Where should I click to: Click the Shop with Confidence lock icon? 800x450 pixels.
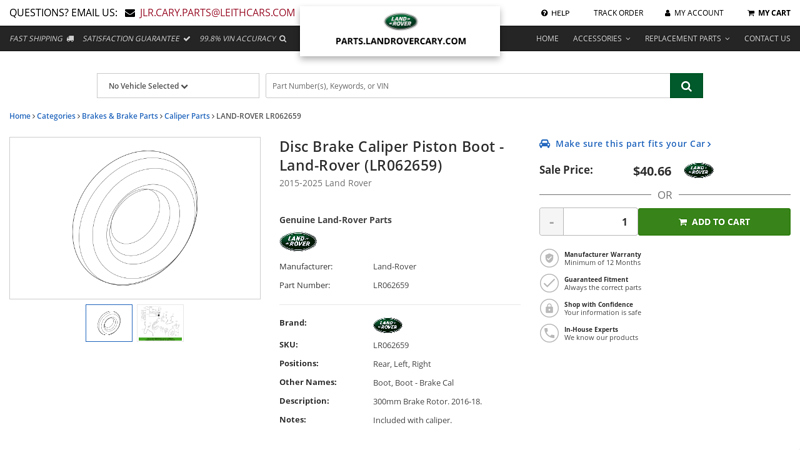pos(549,308)
